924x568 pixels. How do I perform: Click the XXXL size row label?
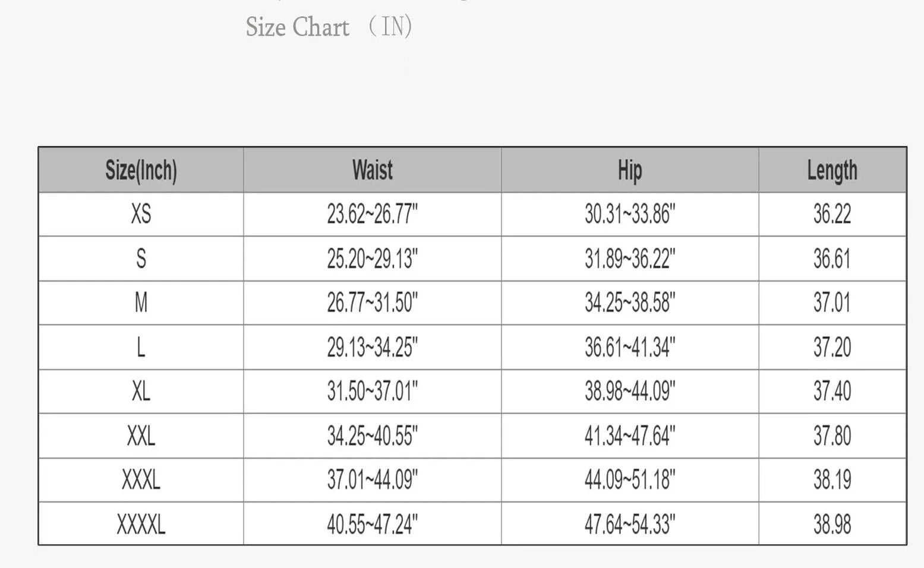(141, 479)
